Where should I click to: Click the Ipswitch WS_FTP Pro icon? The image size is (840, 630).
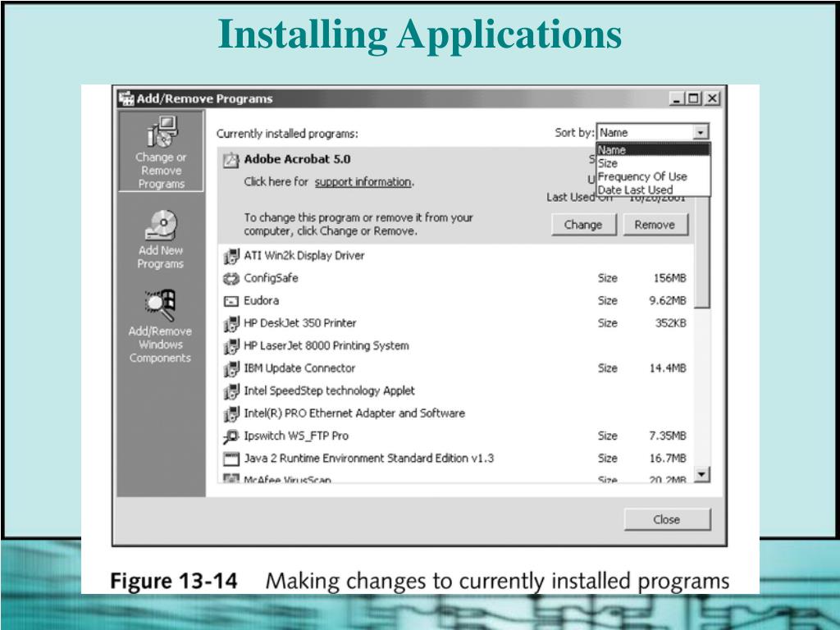[x=231, y=436]
